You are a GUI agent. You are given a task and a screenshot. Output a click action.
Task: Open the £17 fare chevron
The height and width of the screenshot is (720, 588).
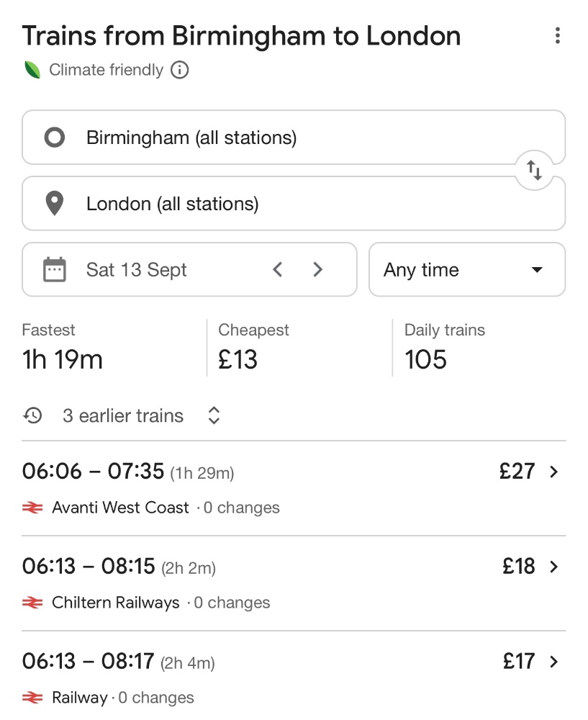pos(554,662)
